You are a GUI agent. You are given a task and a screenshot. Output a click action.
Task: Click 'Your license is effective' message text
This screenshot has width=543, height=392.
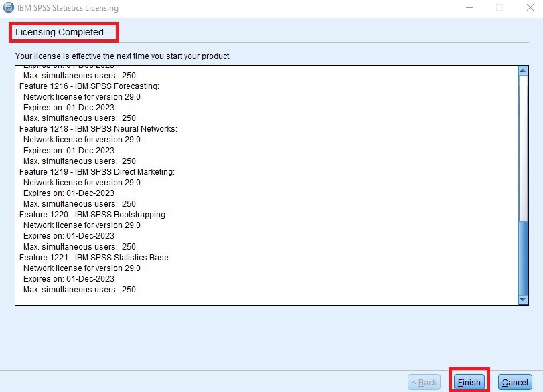coord(123,56)
